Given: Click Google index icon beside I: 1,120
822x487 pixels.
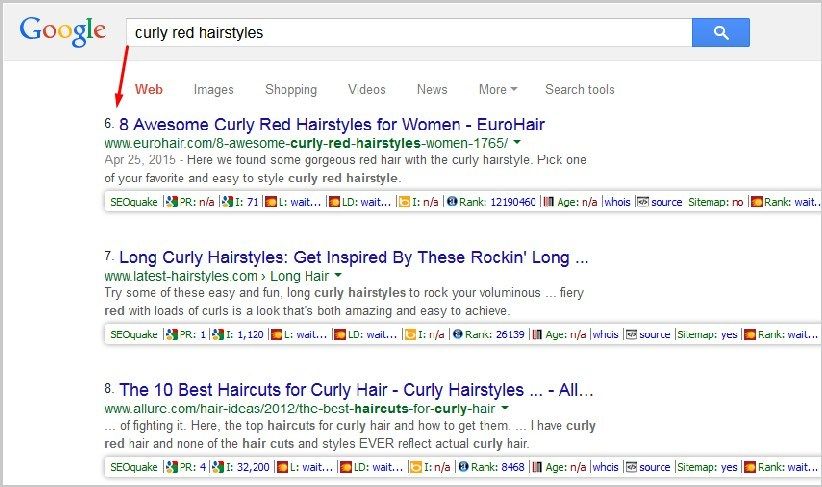Looking at the screenshot, I should 218,334.
